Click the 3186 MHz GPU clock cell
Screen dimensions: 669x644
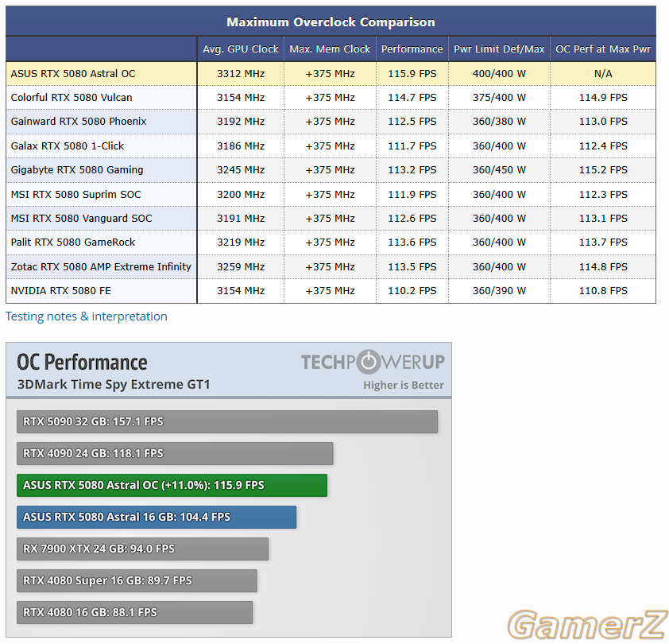241,146
